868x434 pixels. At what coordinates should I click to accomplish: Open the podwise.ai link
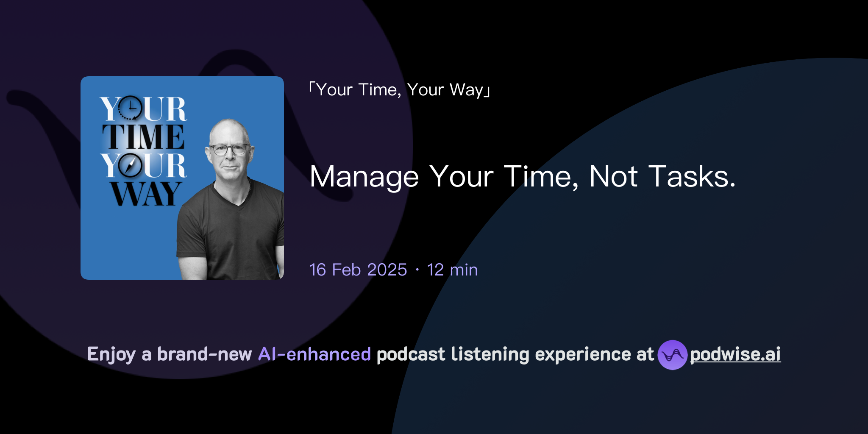pyautogui.click(x=735, y=355)
